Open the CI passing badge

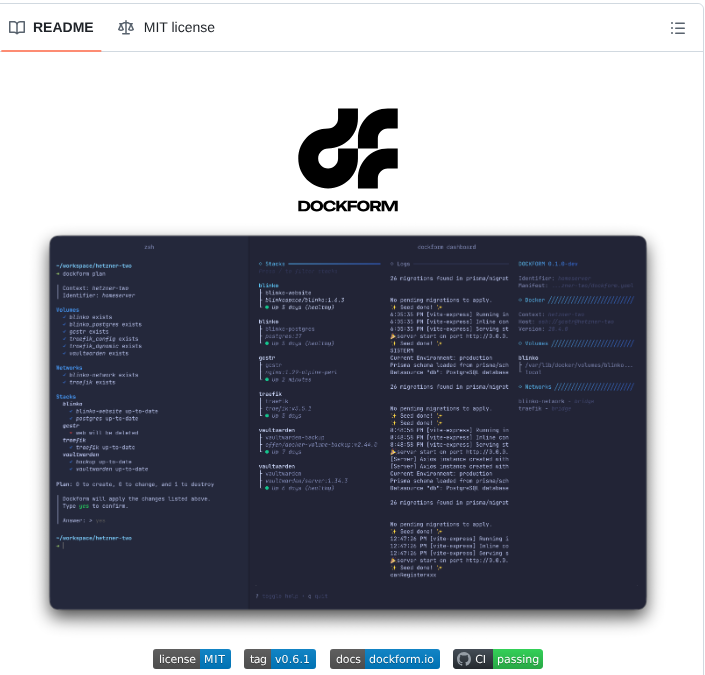[x=498, y=659]
